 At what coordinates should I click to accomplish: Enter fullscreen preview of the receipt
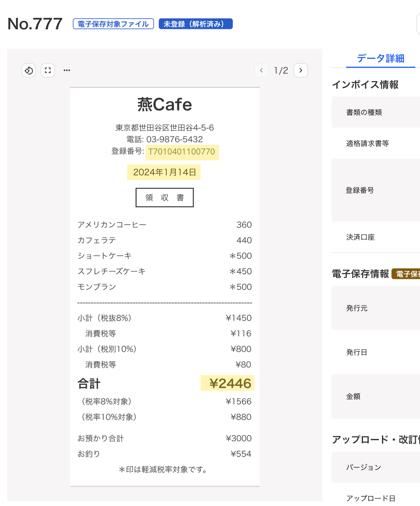click(48, 70)
